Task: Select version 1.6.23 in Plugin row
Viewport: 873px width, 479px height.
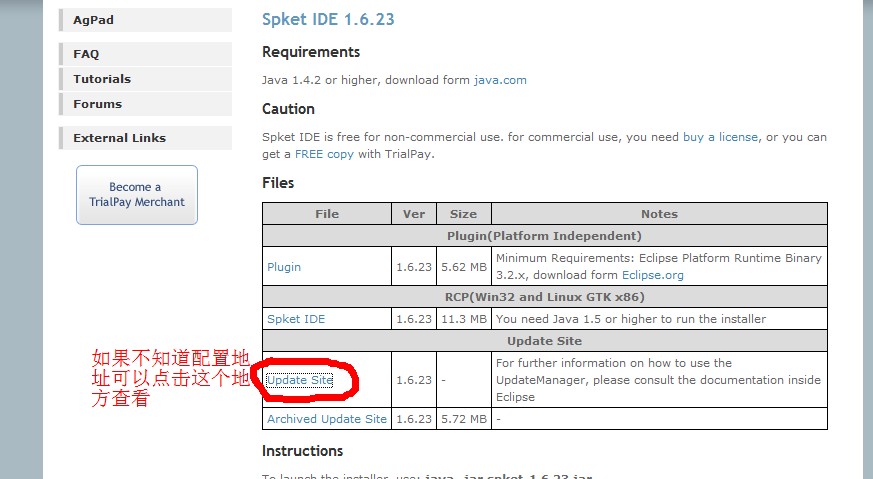Action: (414, 267)
